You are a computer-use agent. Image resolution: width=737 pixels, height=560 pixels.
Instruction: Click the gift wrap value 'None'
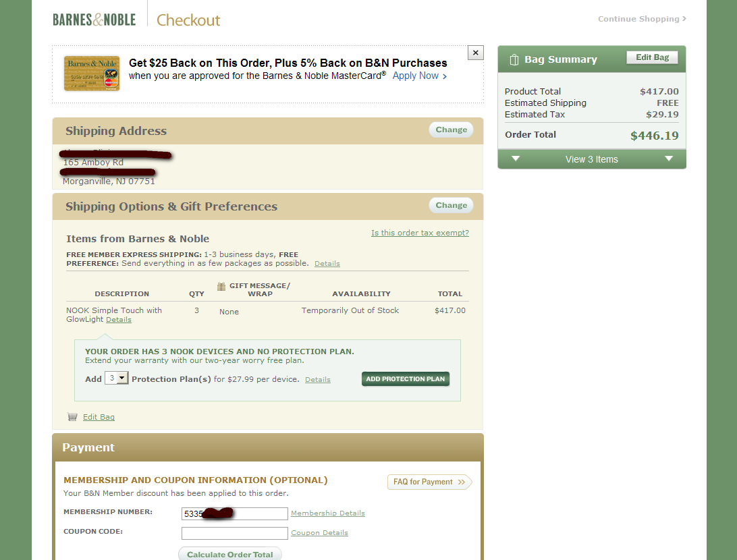coord(229,312)
